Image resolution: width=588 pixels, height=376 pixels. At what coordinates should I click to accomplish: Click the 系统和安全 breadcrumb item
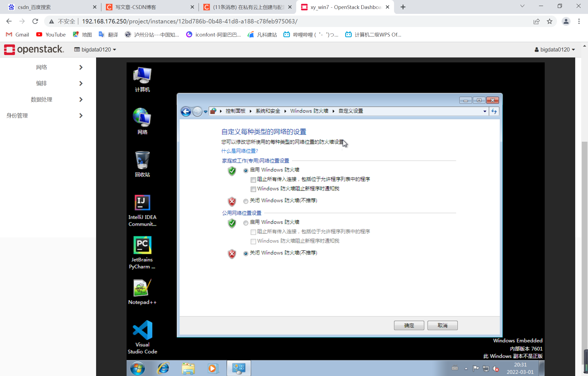pyautogui.click(x=268, y=111)
